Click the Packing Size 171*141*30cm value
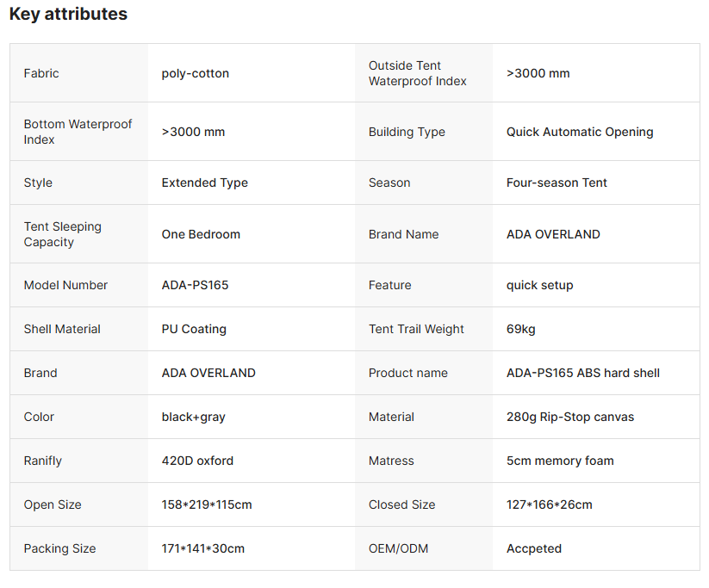The image size is (709, 588). (x=203, y=548)
